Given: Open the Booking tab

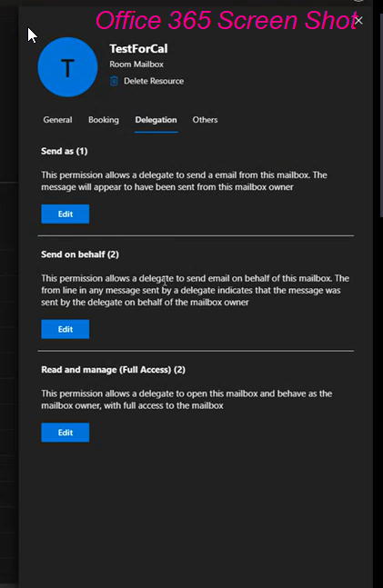Looking at the screenshot, I should (x=104, y=120).
